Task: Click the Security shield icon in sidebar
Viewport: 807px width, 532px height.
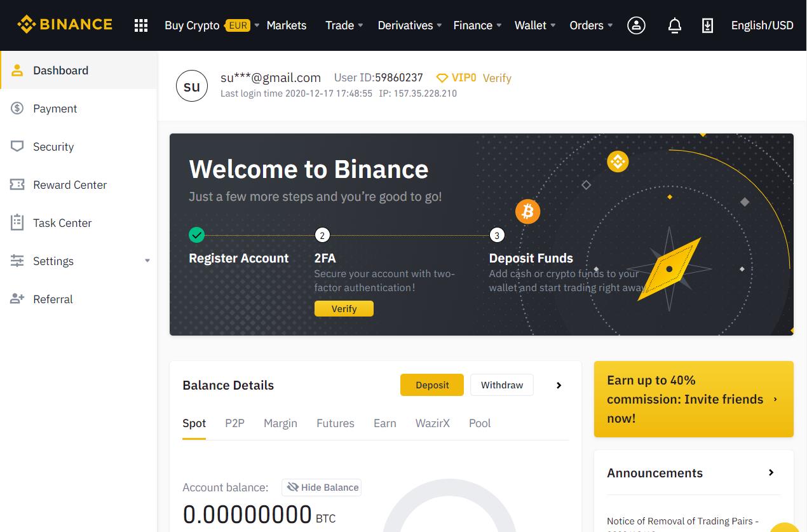Action: pyautogui.click(x=17, y=146)
